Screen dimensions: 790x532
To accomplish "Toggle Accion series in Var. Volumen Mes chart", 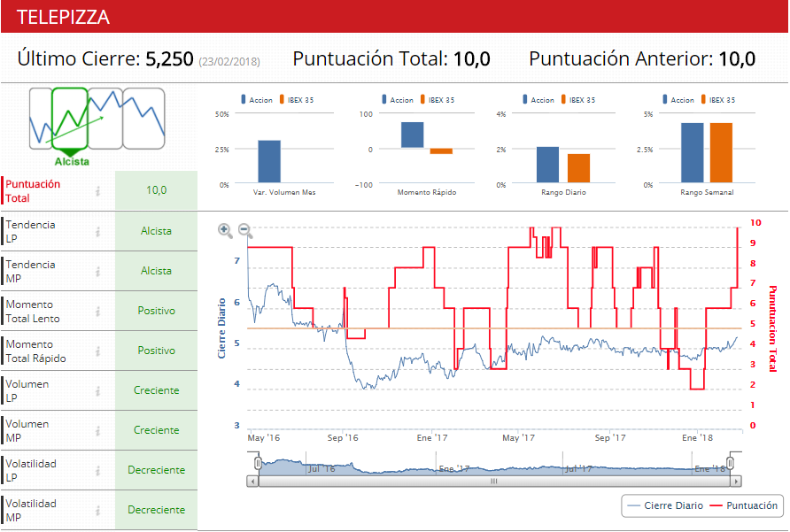I will [259, 100].
